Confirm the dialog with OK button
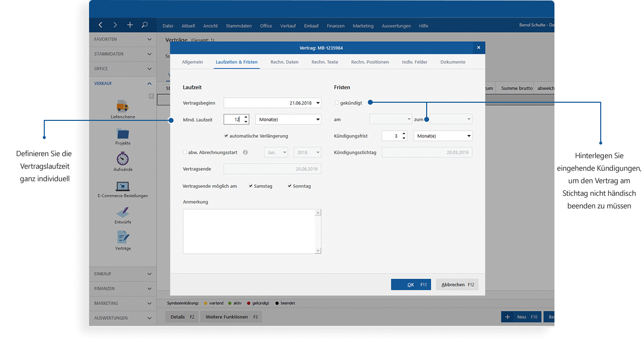 pos(411,285)
